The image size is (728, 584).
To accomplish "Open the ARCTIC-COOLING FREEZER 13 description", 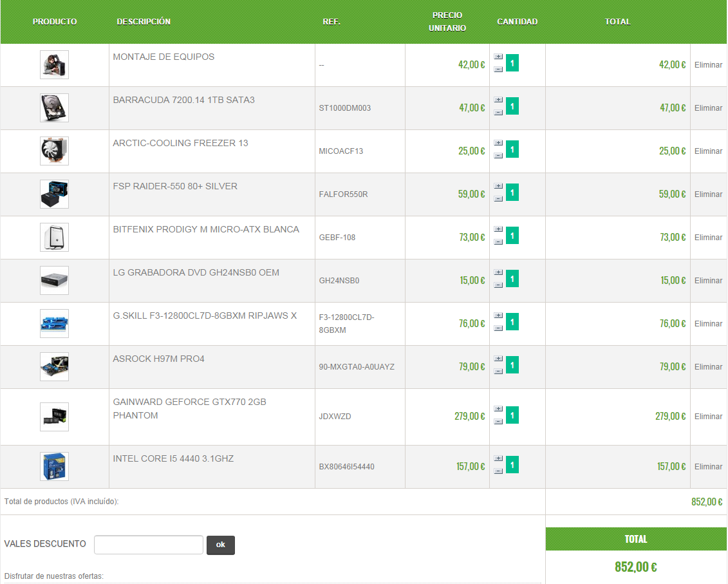I will pyautogui.click(x=181, y=144).
